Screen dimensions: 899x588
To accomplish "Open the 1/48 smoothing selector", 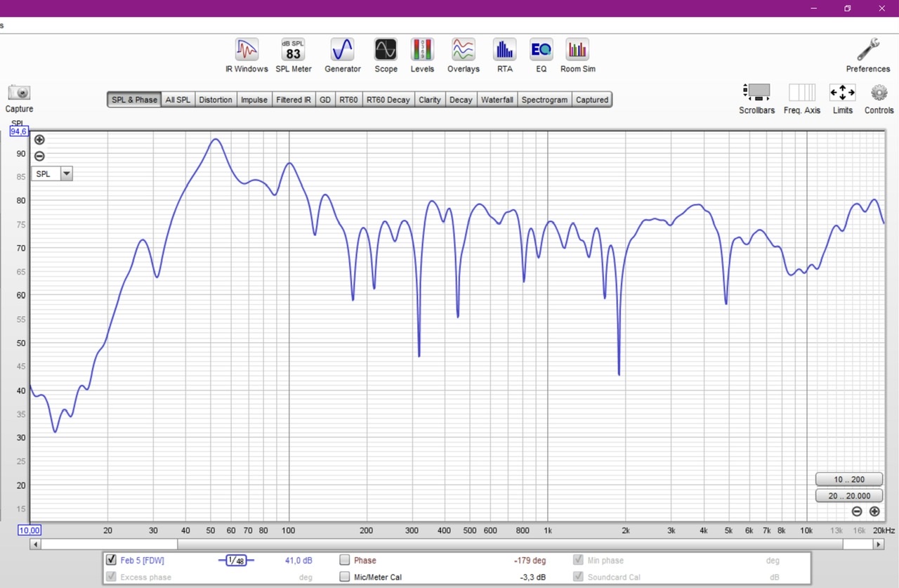I will [x=236, y=561].
